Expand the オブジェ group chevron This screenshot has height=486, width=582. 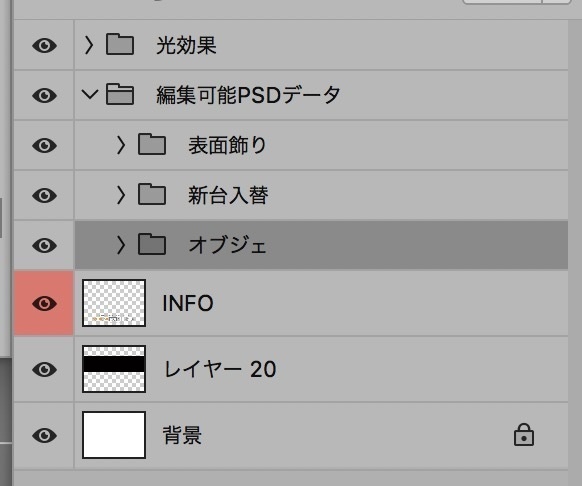(x=121, y=245)
